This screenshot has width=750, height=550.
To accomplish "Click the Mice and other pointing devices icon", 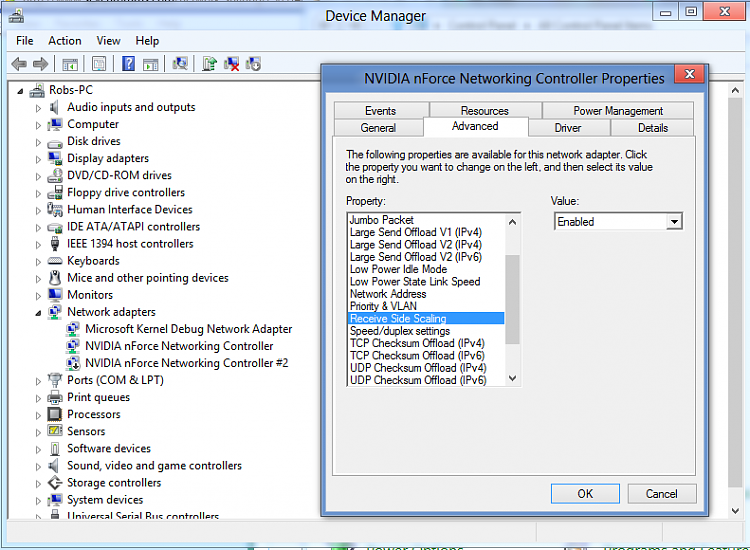I will (55, 278).
